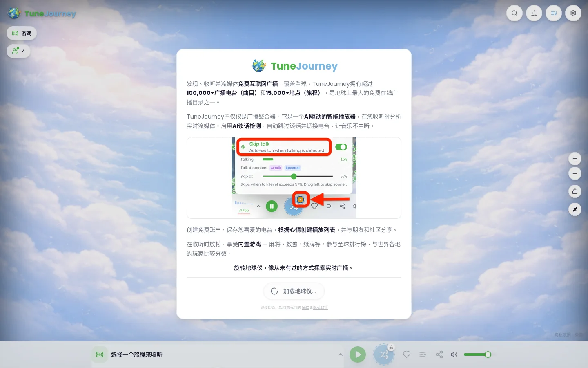588x368 pixels.
Task: Click 选择一个旅程来收听 station title
Action: click(137, 355)
